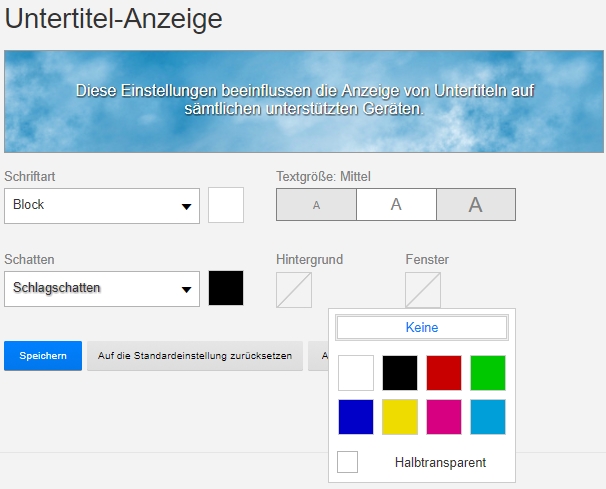The image size is (606, 489).
Task: Pick the yellow color in the popup palette
Action: click(400, 417)
